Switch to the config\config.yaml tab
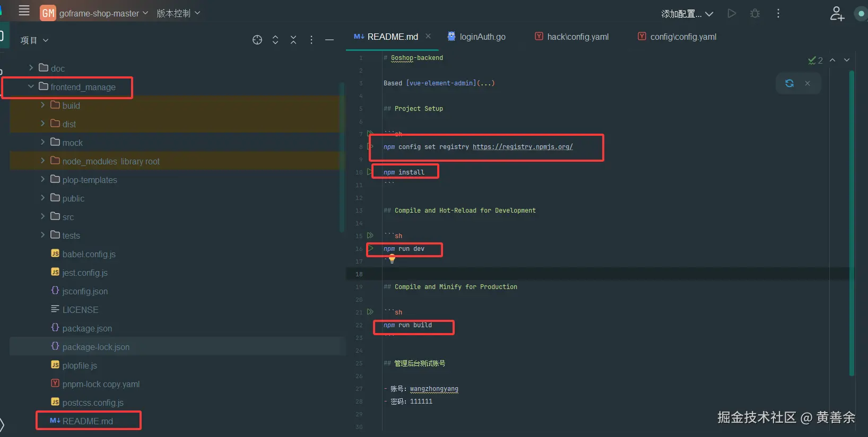 pos(677,37)
